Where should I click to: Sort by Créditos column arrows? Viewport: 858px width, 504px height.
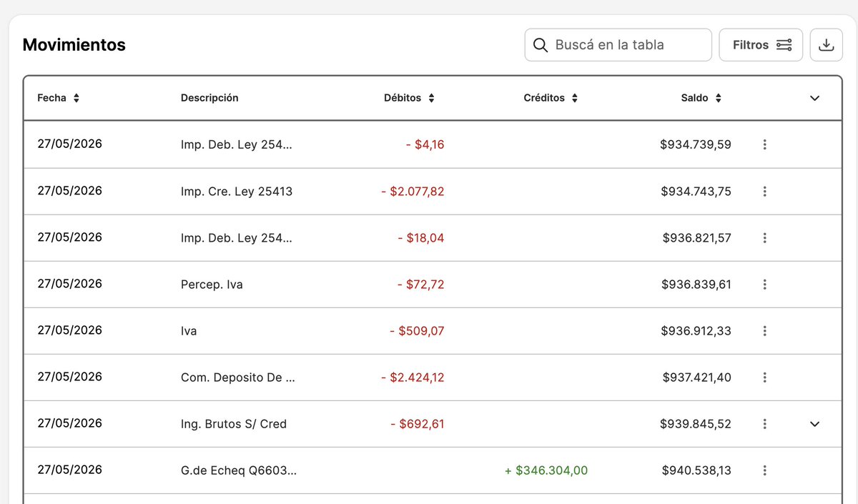pyautogui.click(x=574, y=98)
